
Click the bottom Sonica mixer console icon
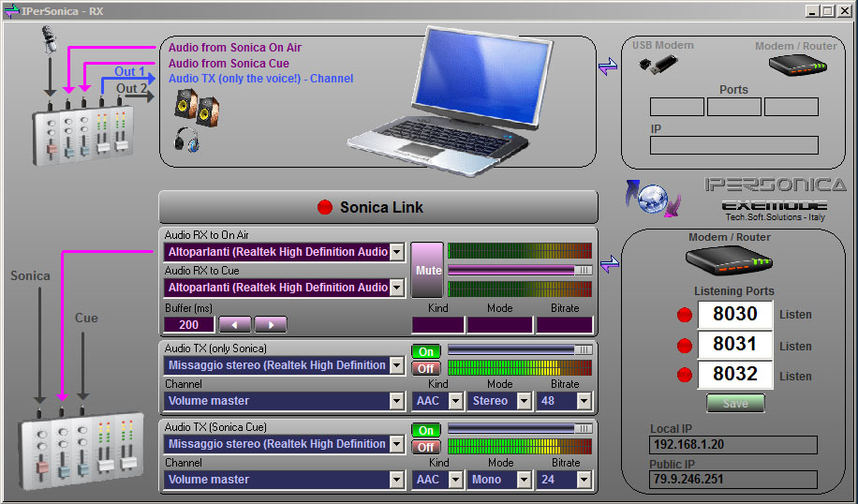pyautogui.click(x=81, y=452)
